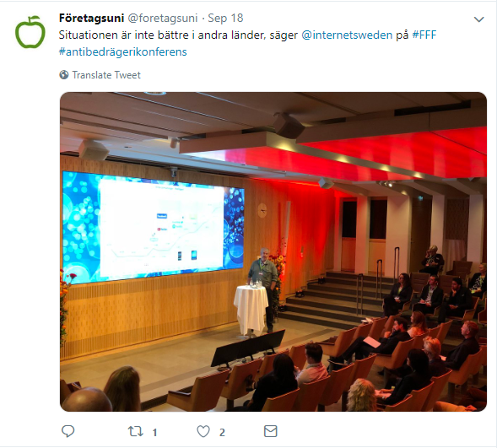Open the #FFF hashtag

424,35
